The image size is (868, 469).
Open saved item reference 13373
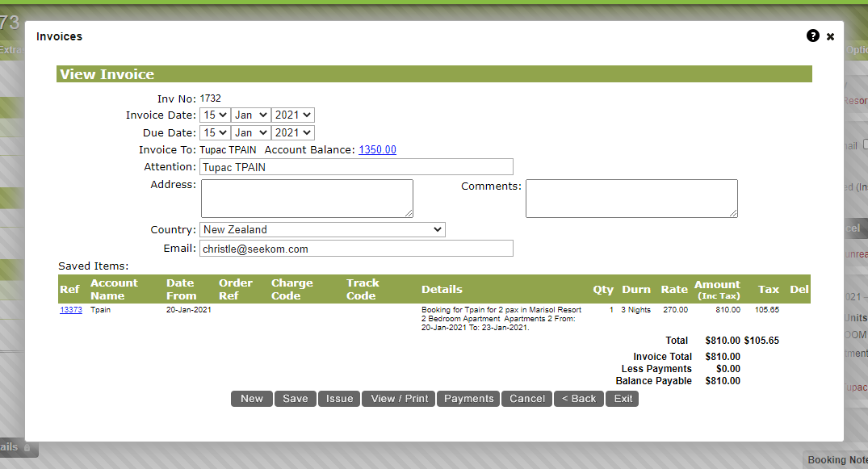70,309
